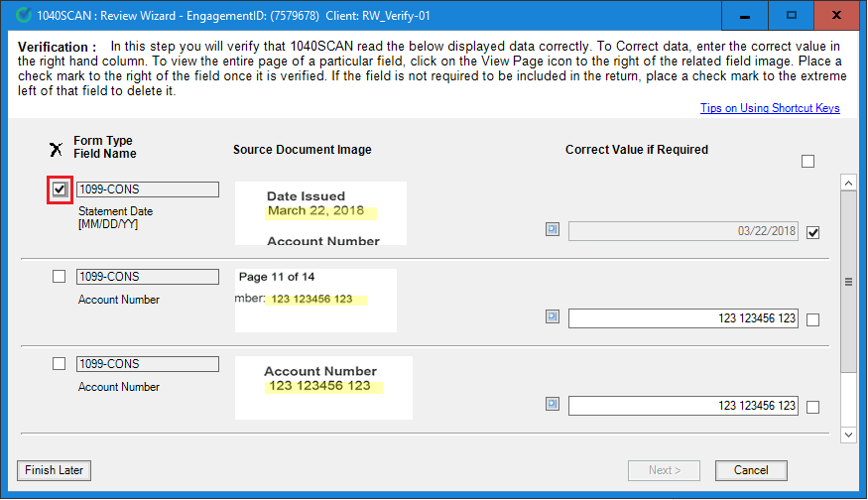The width and height of the screenshot is (868, 500).
Task: Check delete box for first Account Number row
Action: point(60,277)
